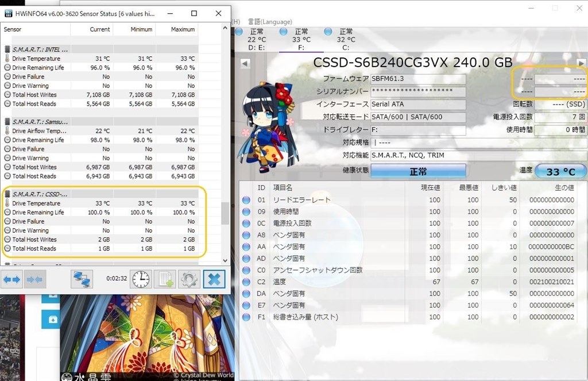The image size is (588, 381).
Task: Select Total Host Reads 6,943 GB row
Action: coord(99,176)
